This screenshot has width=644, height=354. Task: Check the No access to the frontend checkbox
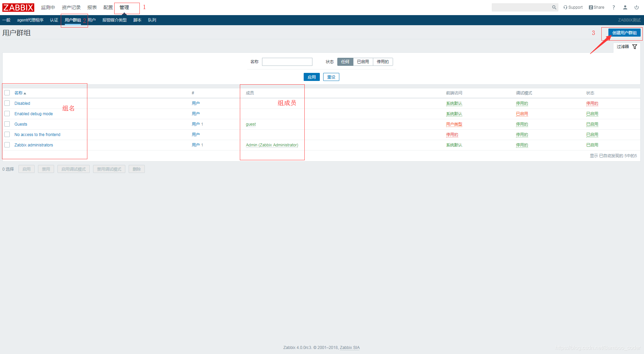7,134
